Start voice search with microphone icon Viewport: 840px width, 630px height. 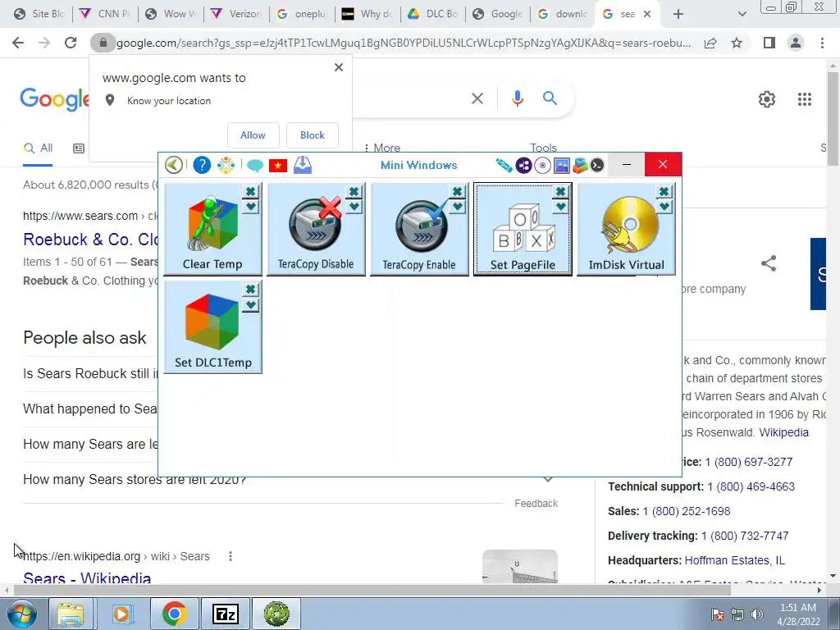[517, 98]
